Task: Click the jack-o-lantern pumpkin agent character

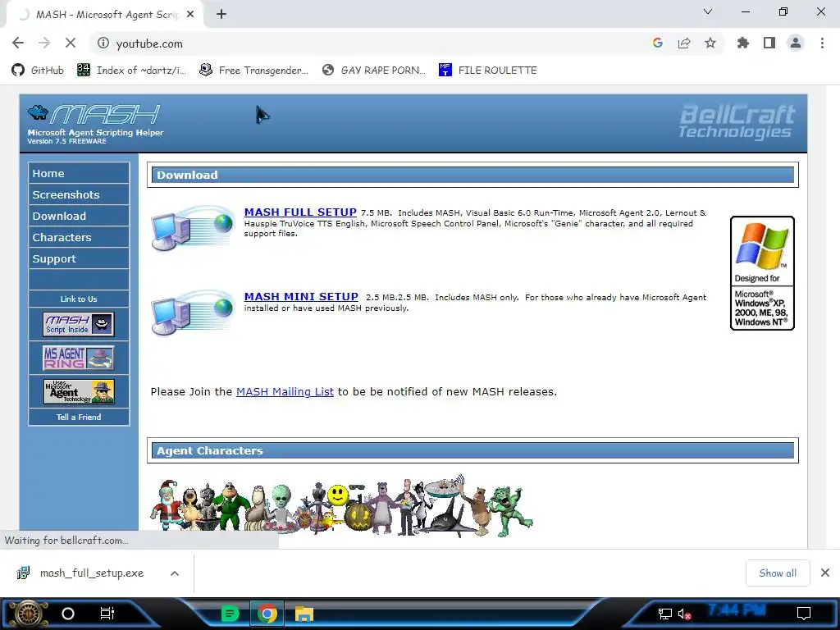Action: pos(358,514)
